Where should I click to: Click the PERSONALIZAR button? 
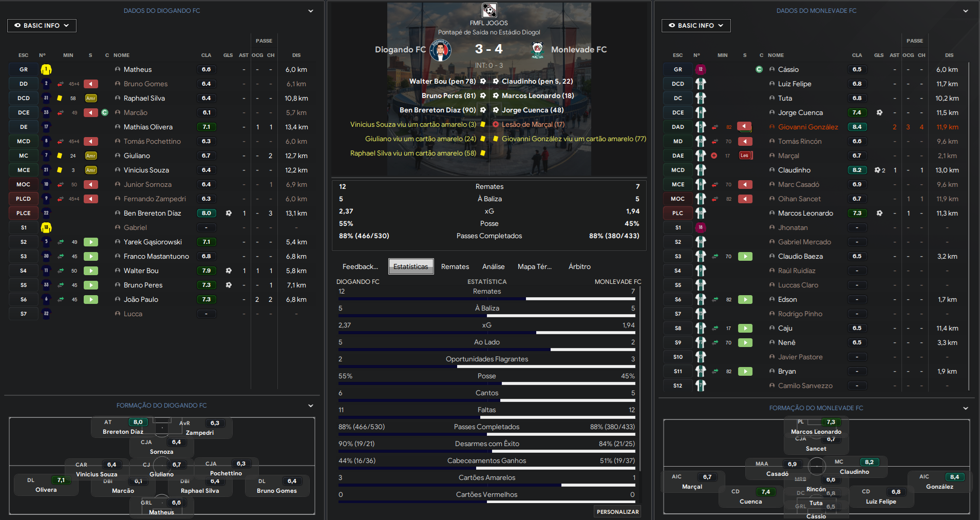(x=617, y=512)
